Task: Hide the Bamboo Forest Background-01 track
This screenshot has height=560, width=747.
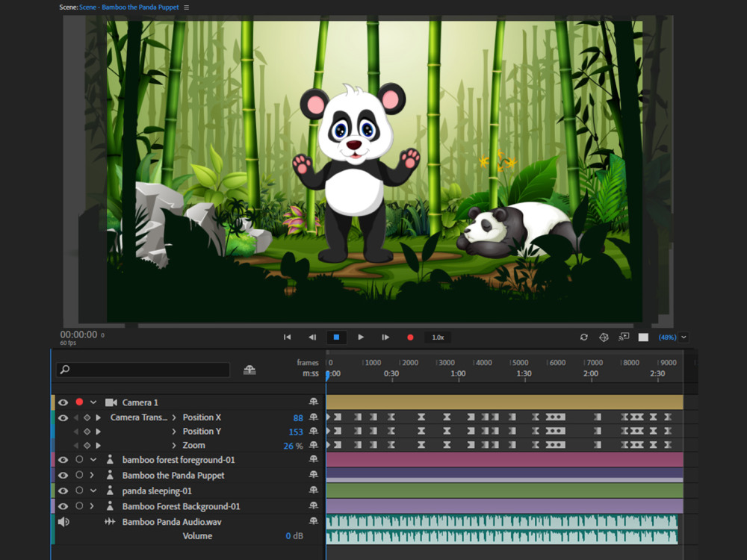Action: (63, 506)
